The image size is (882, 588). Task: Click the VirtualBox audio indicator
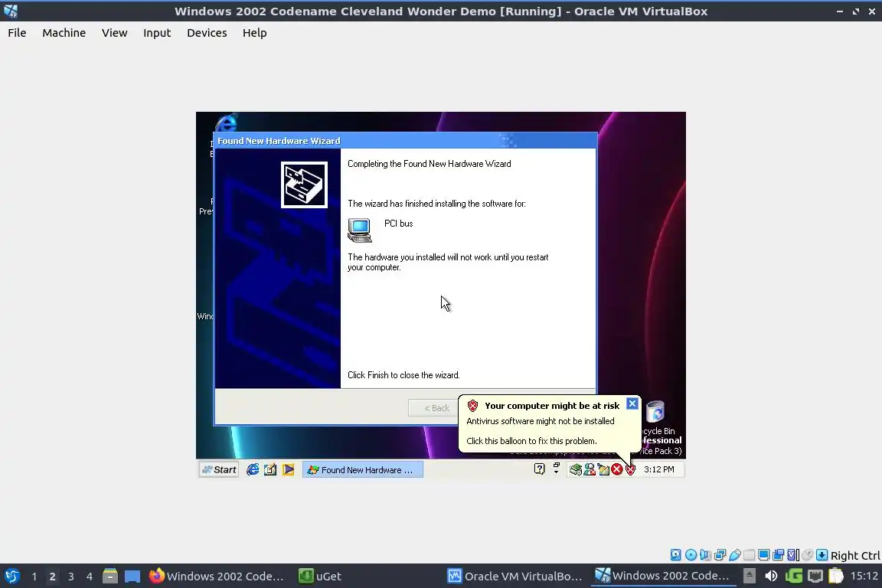(x=705, y=555)
